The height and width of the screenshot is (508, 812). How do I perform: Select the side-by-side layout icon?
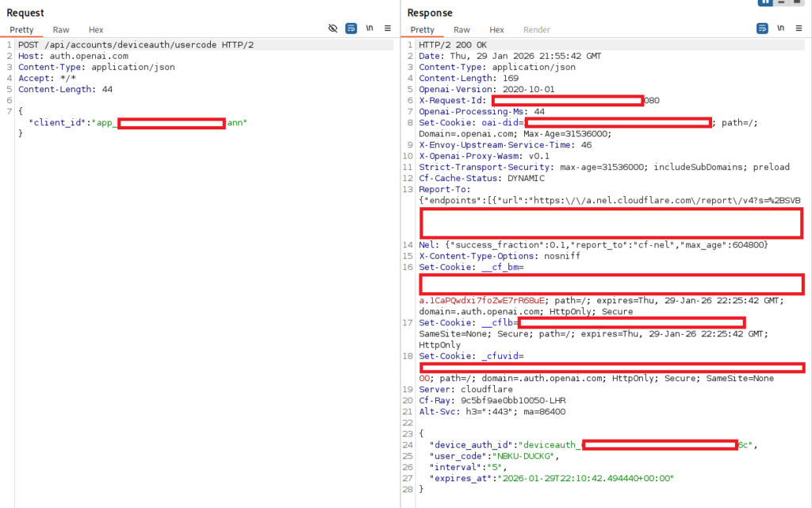(766, 2)
